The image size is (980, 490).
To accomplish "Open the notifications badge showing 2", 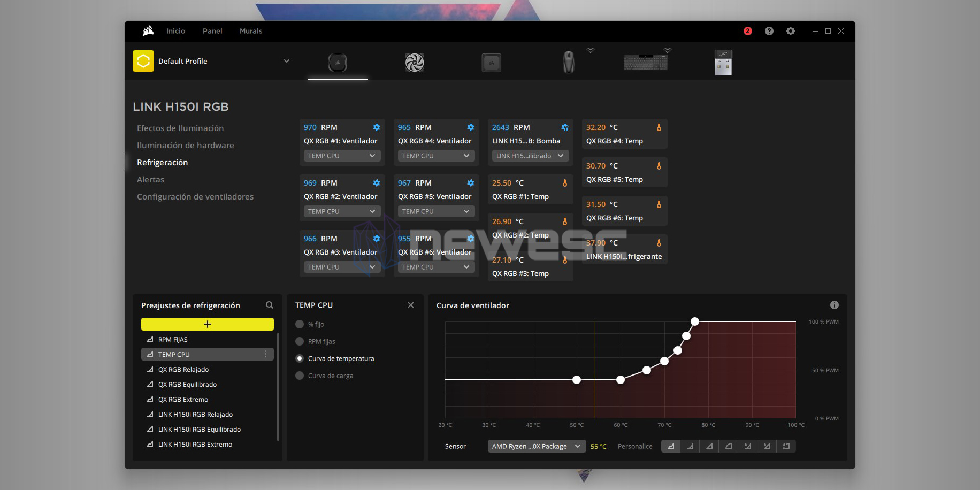I will (x=747, y=31).
